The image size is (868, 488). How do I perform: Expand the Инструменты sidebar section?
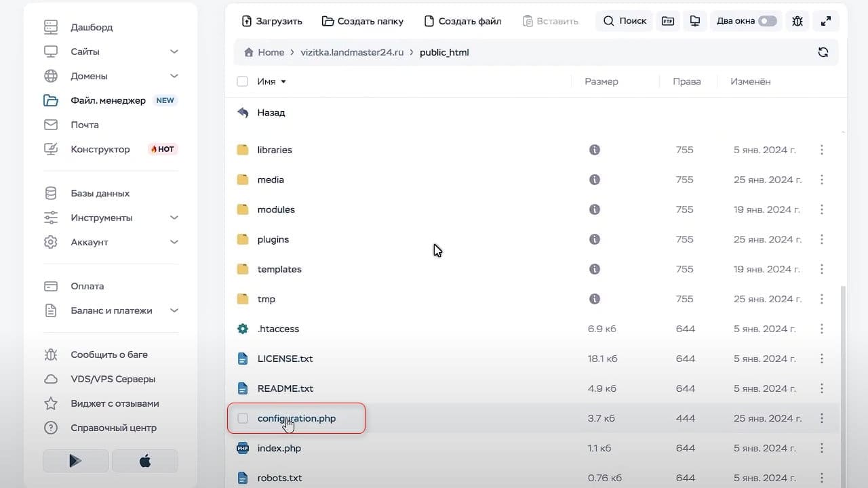coord(174,218)
